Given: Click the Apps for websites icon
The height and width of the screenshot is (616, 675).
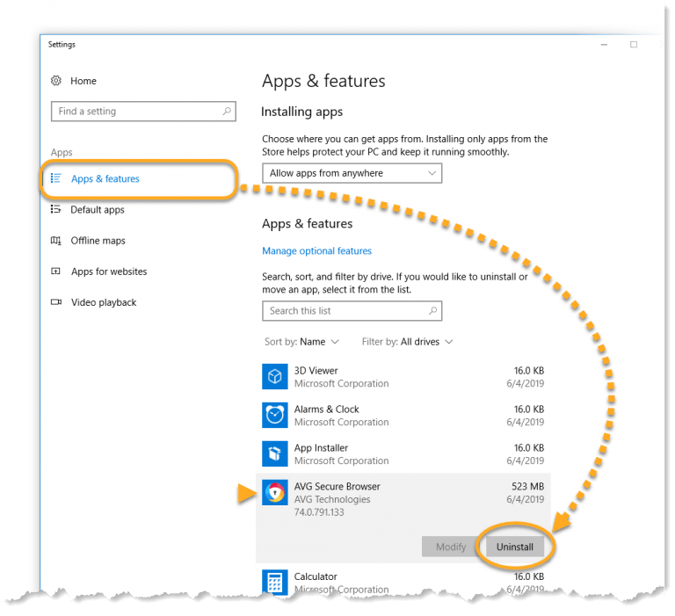Looking at the screenshot, I should (x=55, y=272).
